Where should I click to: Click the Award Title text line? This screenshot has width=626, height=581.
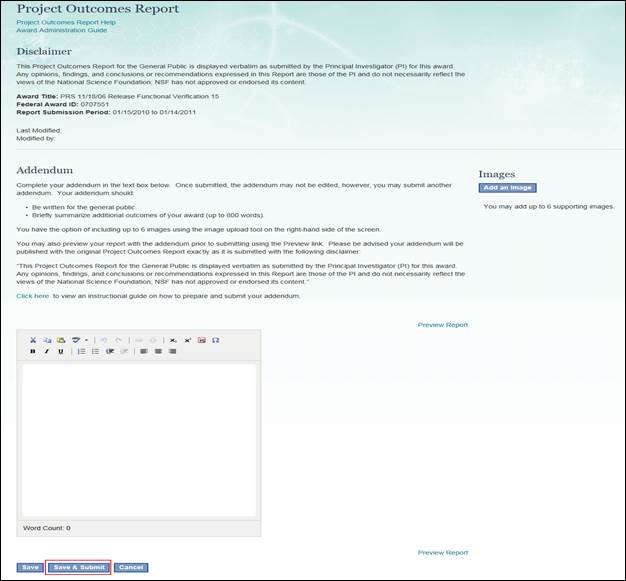pyautogui.click(x=118, y=97)
